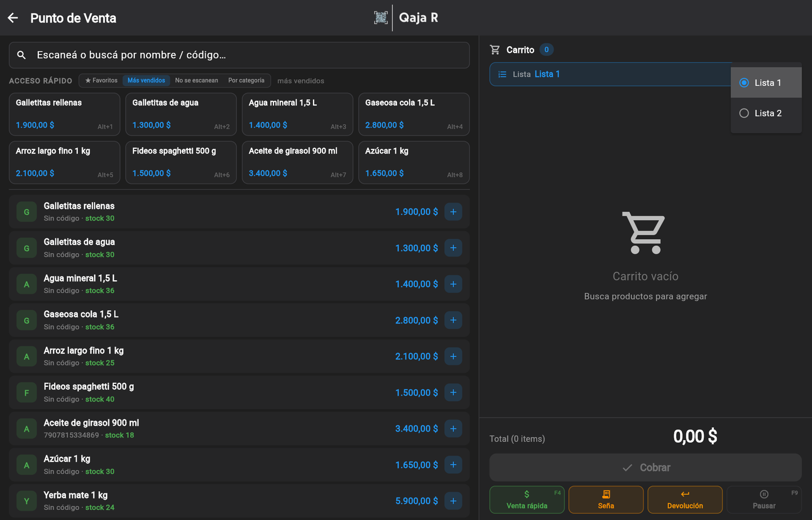Screen dimensions: 812x520
Task: Pick the Agua mineral 1,5 L quick card
Action: tap(297, 114)
